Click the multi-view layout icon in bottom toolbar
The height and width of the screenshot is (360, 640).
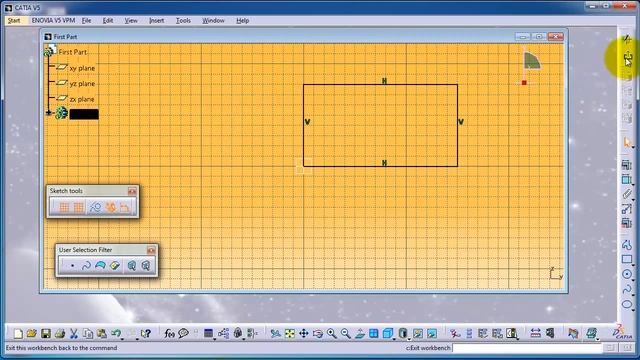(x=374, y=334)
